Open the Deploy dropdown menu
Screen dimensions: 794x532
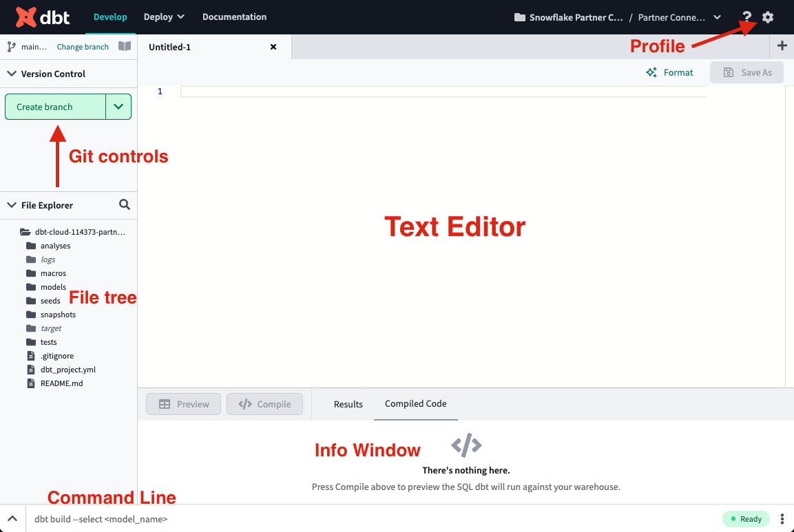[x=164, y=17]
